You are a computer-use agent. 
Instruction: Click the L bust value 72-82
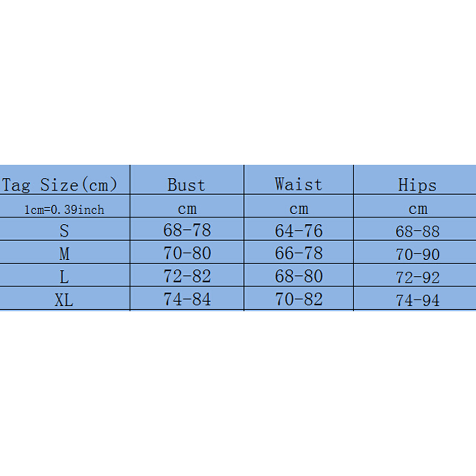(187, 276)
